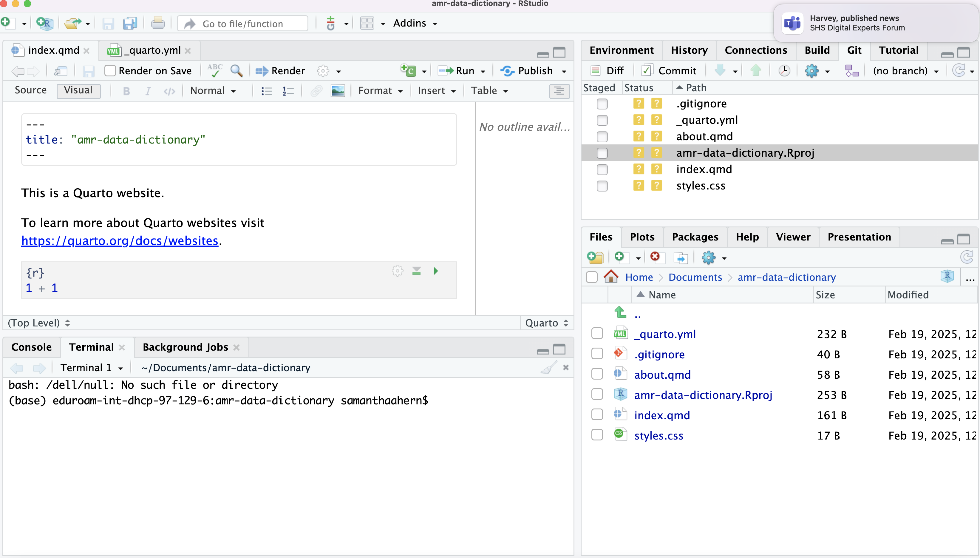
Task: Open about.qmd from Files list
Action: click(662, 374)
